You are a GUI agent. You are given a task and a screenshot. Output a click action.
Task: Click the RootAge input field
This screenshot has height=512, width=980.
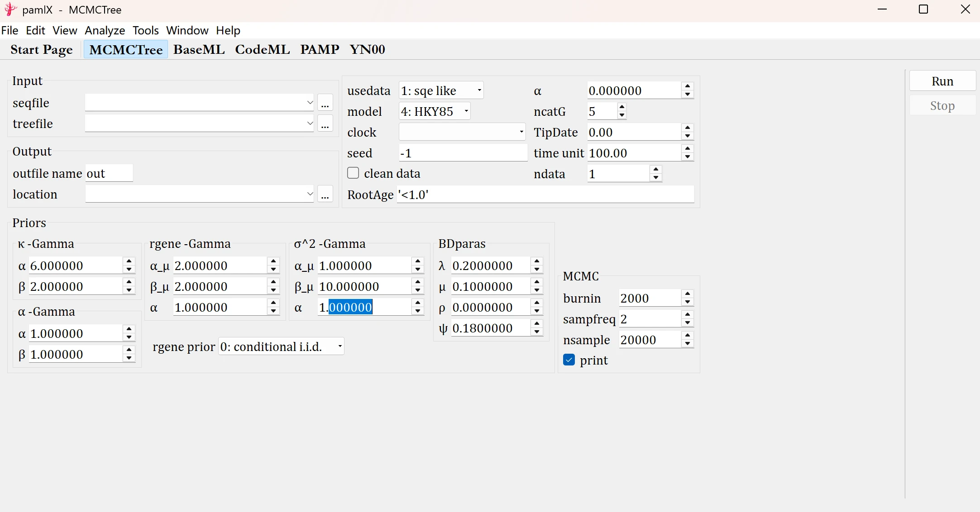point(545,194)
